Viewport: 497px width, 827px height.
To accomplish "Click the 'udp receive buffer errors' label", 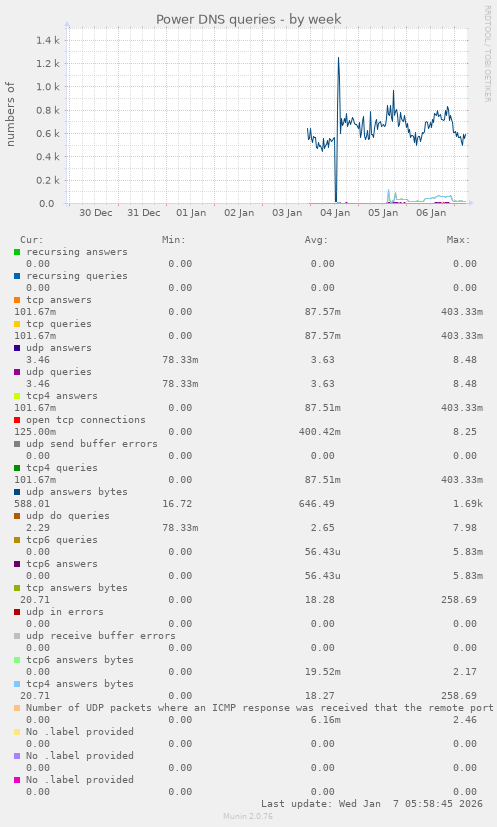I will click(x=101, y=636).
